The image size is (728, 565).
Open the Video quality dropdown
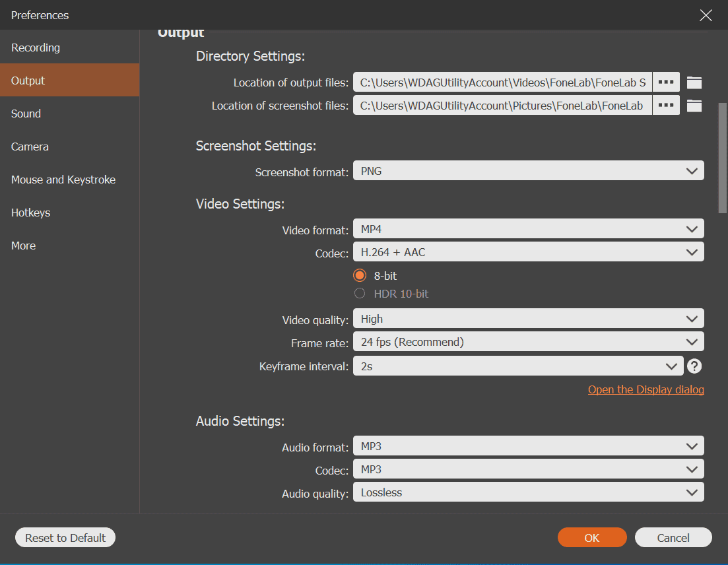[x=528, y=319]
